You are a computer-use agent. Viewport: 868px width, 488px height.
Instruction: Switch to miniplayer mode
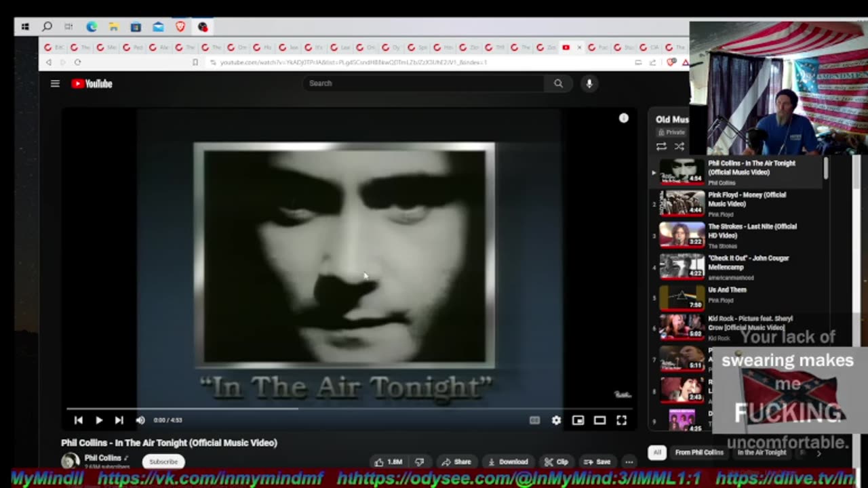pyautogui.click(x=578, y=420)
